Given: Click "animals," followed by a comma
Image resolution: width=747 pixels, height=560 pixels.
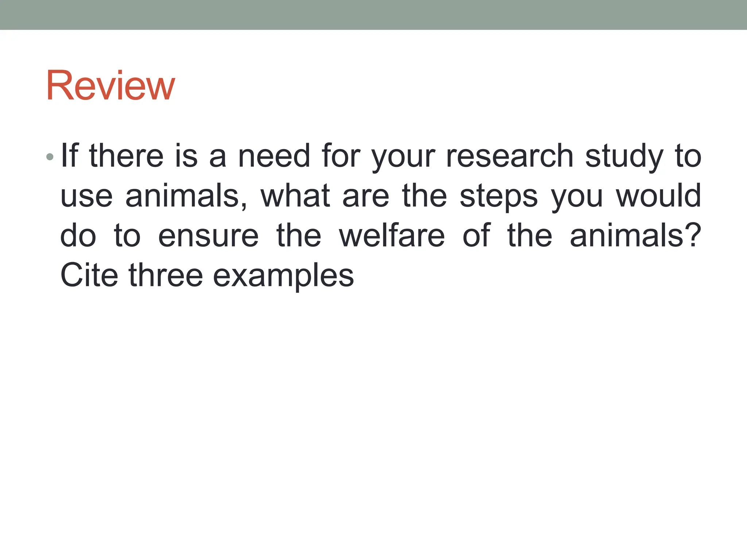Looking at the screenshot, I should coord(186,196).
